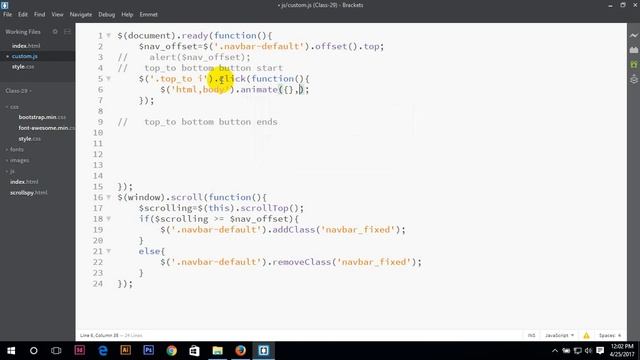Fold code at line 18 arrow
This screenshot has width=640, height=360.
point(109,219)
